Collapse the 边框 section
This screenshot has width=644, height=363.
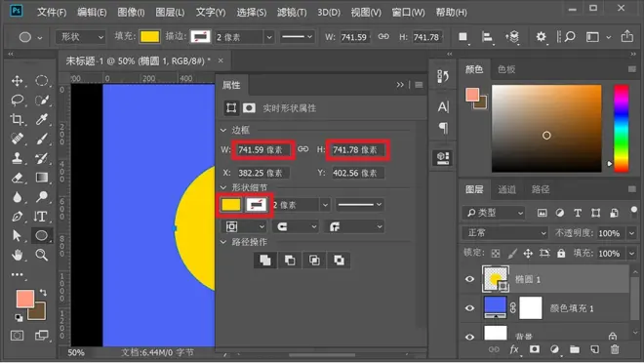coord(223,130)
